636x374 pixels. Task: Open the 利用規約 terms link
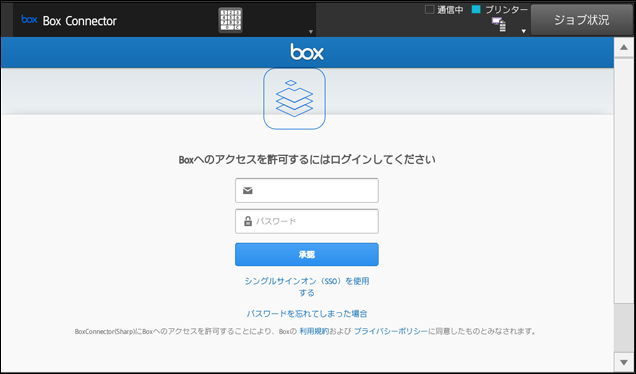point(314,331)
